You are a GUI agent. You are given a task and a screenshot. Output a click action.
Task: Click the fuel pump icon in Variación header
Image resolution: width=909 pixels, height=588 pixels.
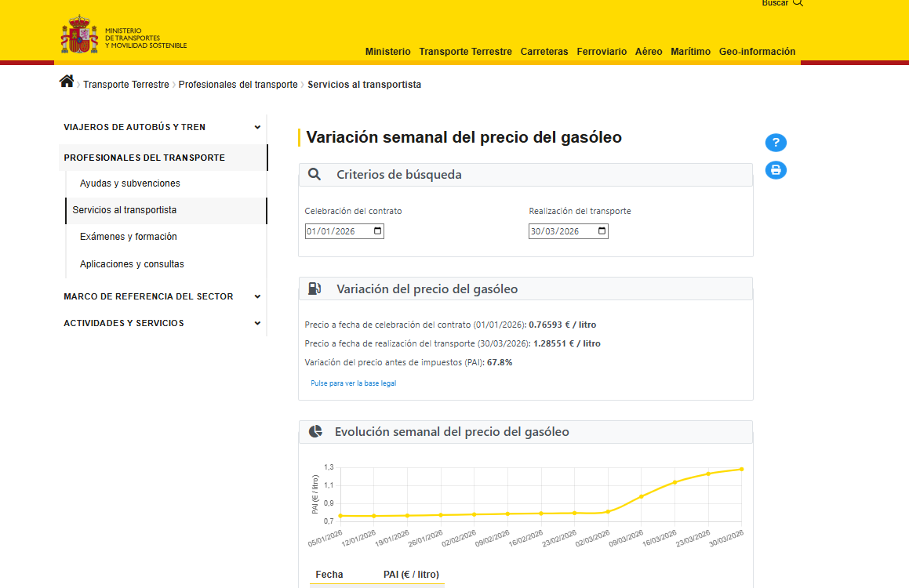coord(315,289)
